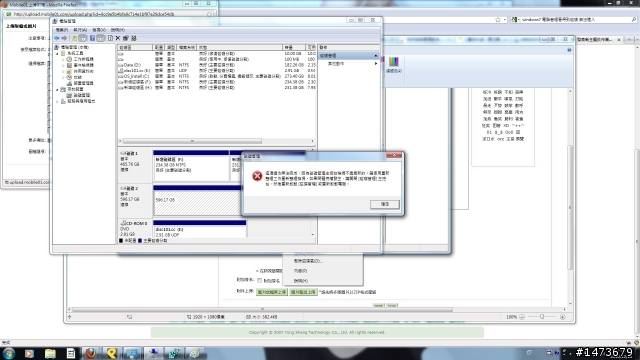Image resolution: width=640 pixels, height=360 pixels.
Task: Click the Edit colors icon in background window
Action: point(393,64)
